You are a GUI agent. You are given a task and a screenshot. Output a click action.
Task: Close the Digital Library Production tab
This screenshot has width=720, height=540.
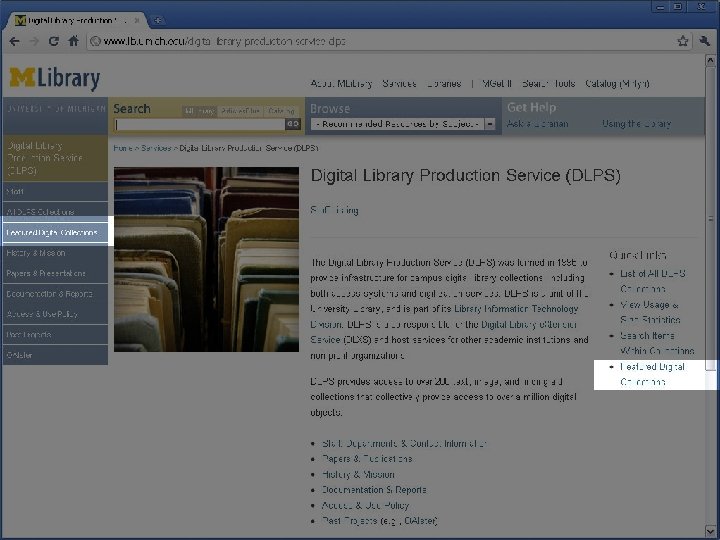click(x=137, y=21)
